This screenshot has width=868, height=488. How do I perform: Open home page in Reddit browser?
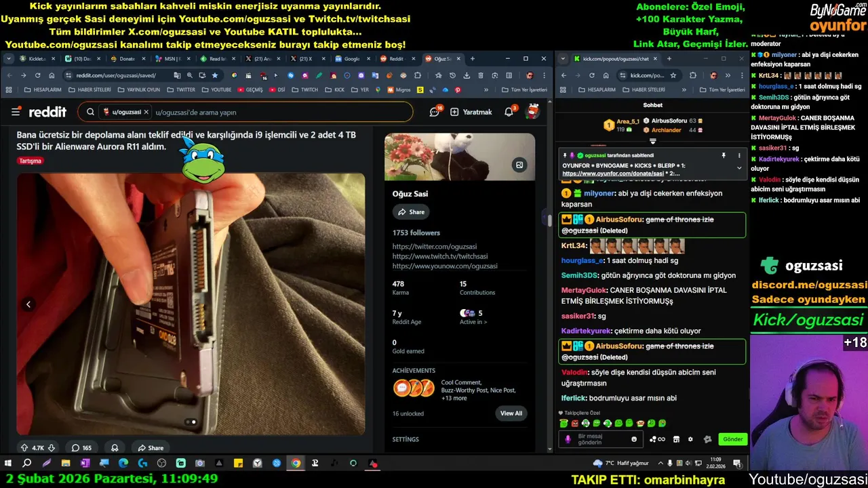point(52,75)
